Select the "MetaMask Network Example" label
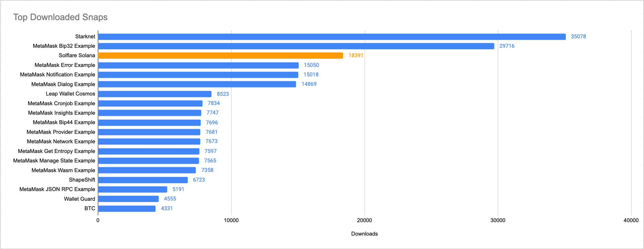Image resolution: width=644 pixels, height=249 pixels. point(61,141)
